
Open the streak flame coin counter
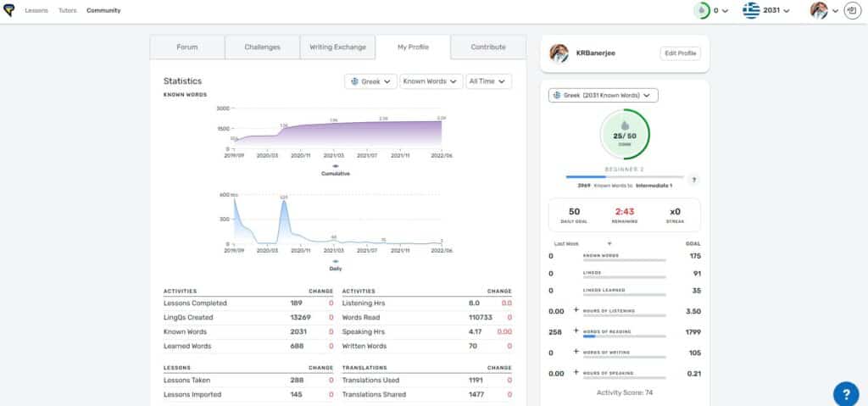click(x=711, y=10)
